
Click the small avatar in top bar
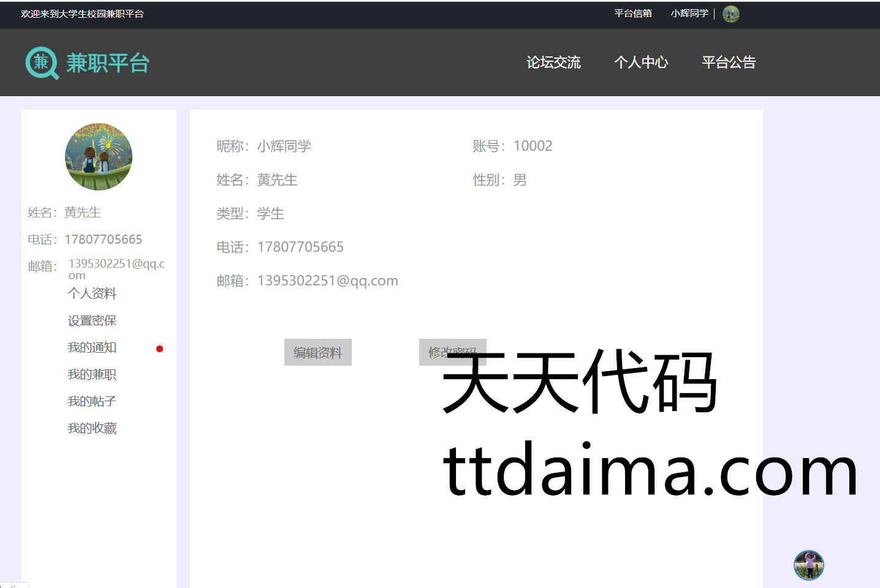pyautogui.click(x=730, y=14)
